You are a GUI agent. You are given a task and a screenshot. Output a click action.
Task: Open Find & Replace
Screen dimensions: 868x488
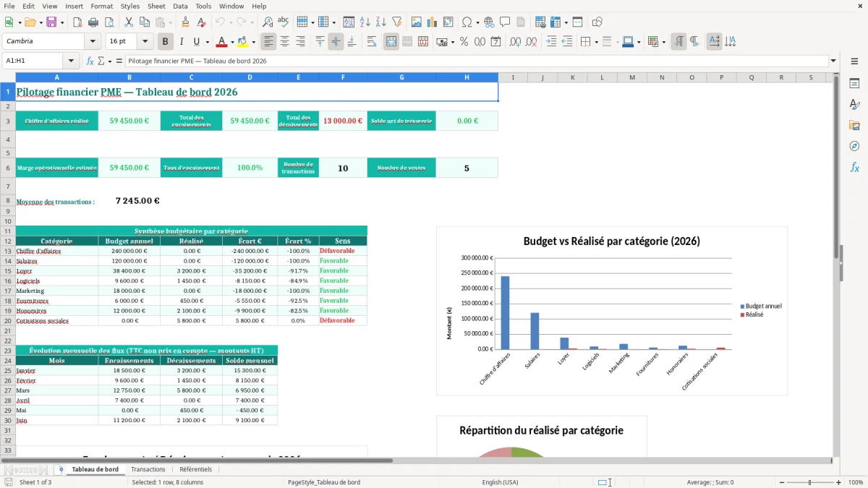[268, 22]
